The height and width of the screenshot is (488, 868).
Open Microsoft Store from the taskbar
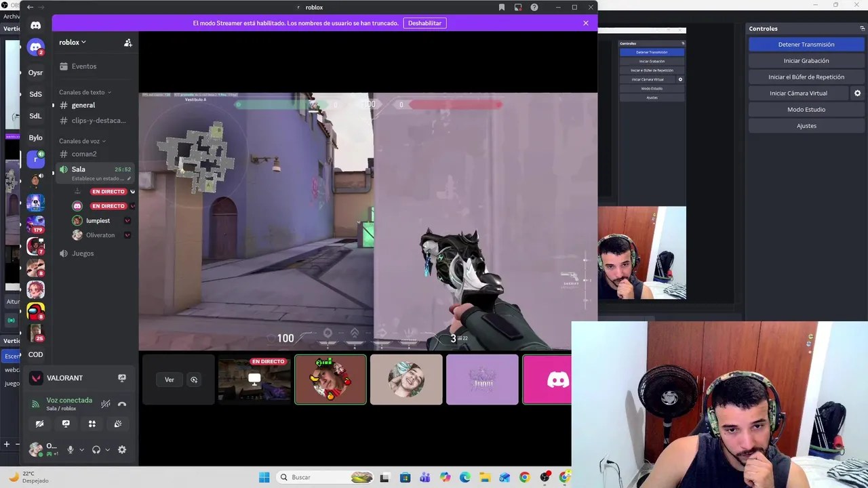pyautogui.click(x=405, y=477)
